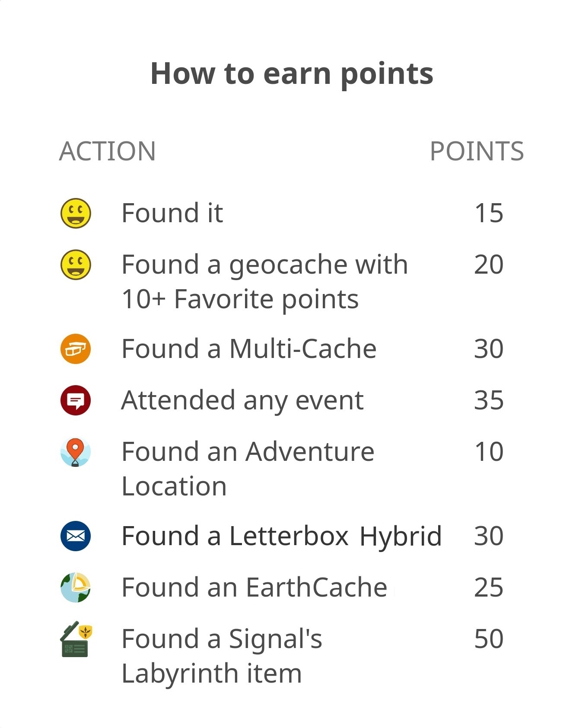Screen dimensions: 579x728
Task: Click the smiley icon beside Found it
Action: click(76, 213)
